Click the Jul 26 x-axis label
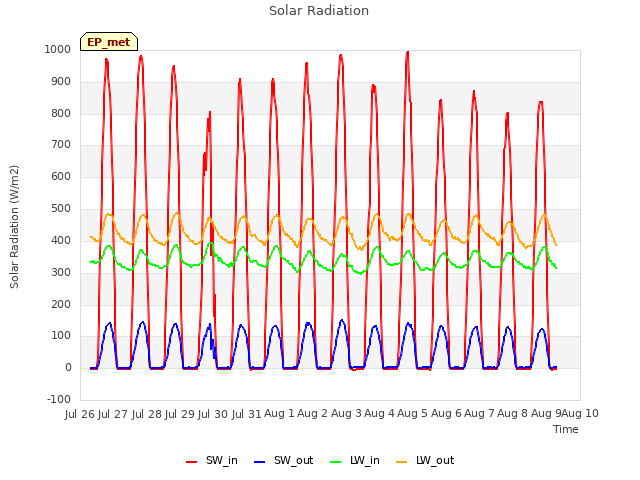The height and width of the screenshot is (480, 640). pyautogui.click(x=80, y=414)
